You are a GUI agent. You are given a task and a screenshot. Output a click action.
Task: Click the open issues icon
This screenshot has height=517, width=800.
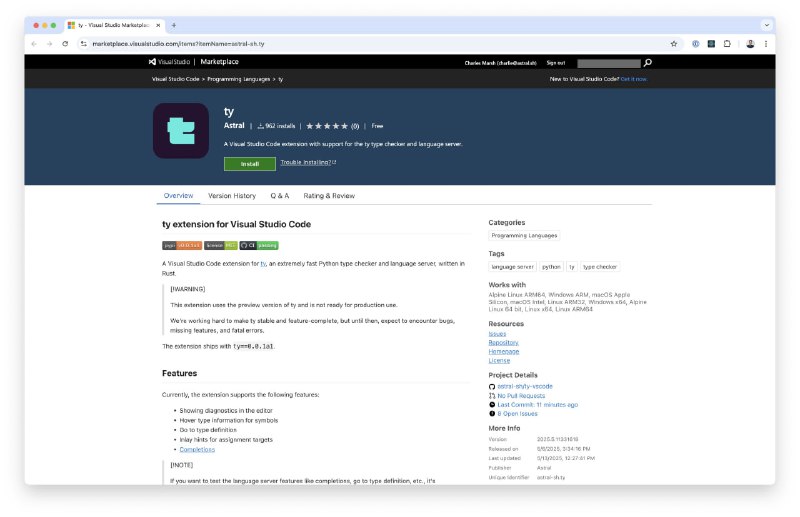coord(492,414)
